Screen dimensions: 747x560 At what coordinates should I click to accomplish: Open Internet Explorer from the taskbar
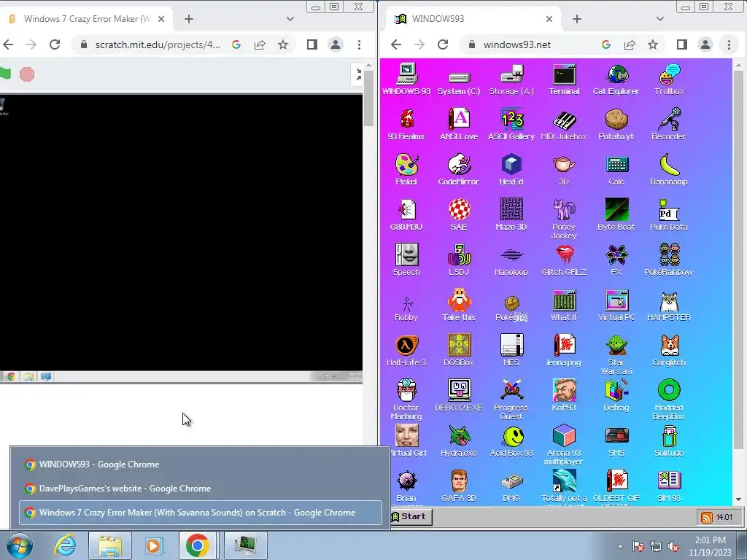pyautogui.click(x=65, y=545)
